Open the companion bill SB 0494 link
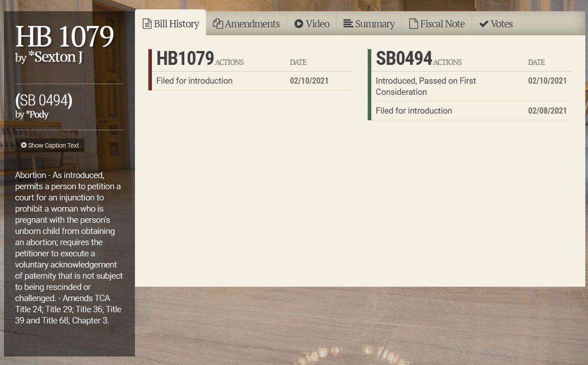Image resolution: width=588 pixels, height=365 pixels. [x=44, y=101]
